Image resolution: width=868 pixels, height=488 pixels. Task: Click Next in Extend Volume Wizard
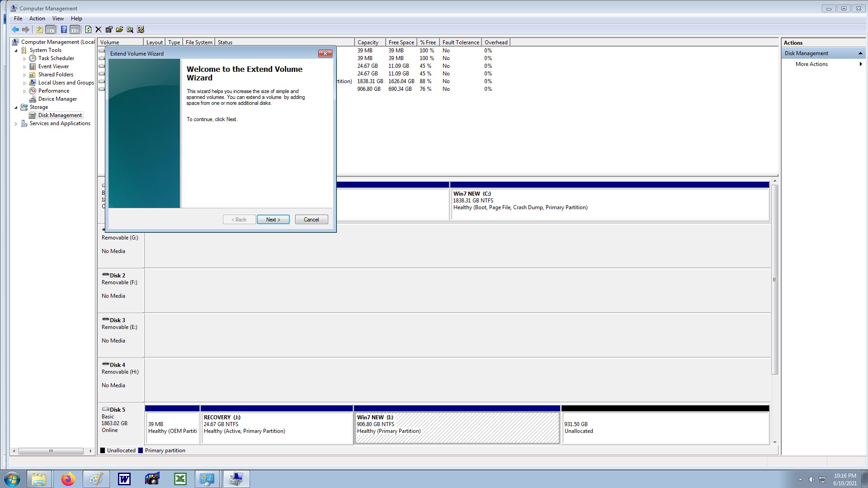(x=273, y=220)
